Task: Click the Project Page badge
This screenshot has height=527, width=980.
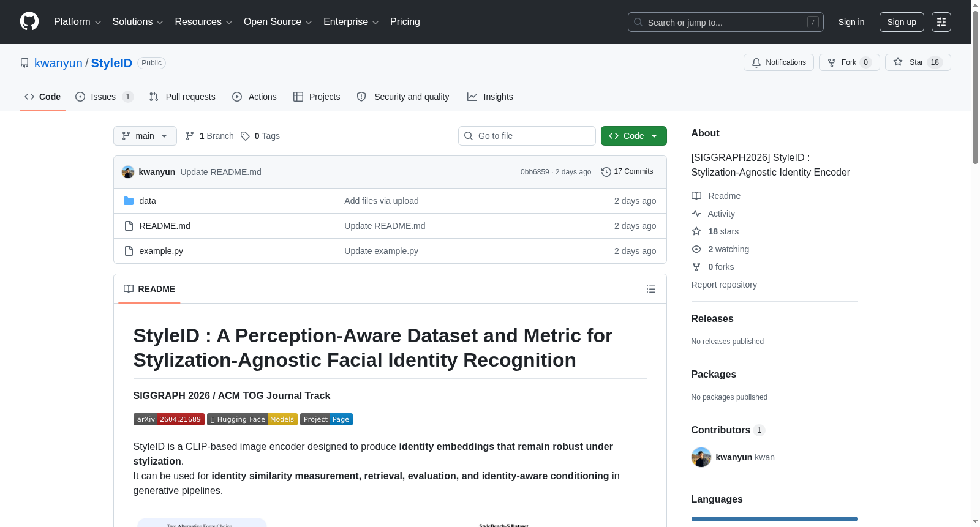Action: point(326,419)
